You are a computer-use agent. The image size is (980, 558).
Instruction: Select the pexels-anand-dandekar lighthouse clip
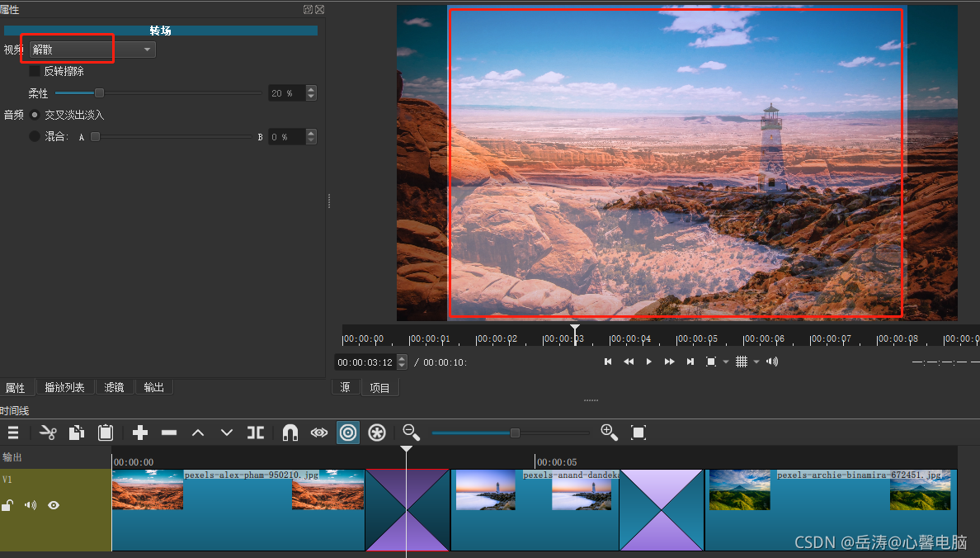[x=535, y=510]
